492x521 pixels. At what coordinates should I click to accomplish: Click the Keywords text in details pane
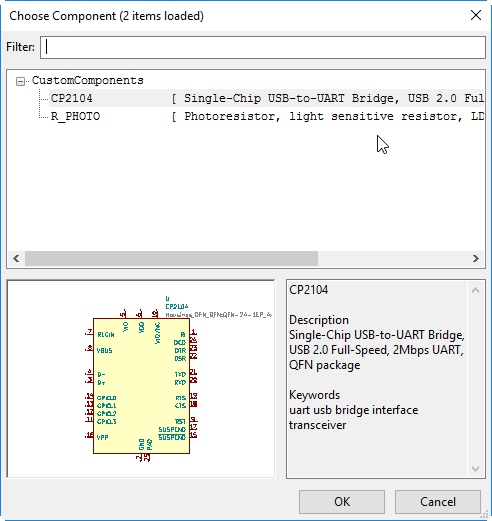click(314, 395)
